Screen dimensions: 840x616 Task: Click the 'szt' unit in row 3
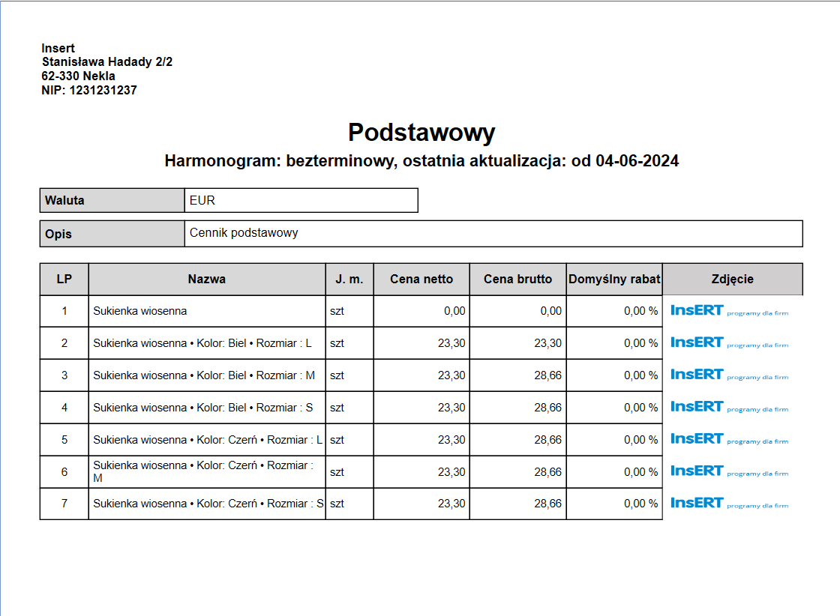[337, 375]
